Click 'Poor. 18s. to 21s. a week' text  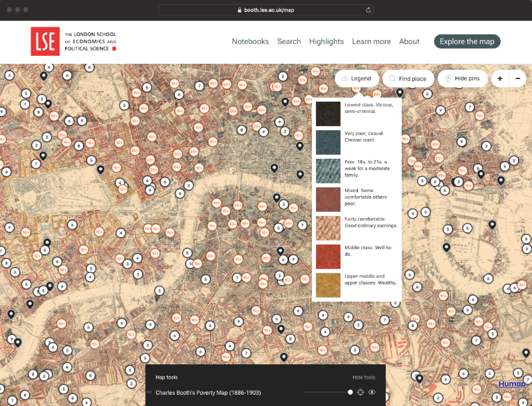(x=367, y=168)
